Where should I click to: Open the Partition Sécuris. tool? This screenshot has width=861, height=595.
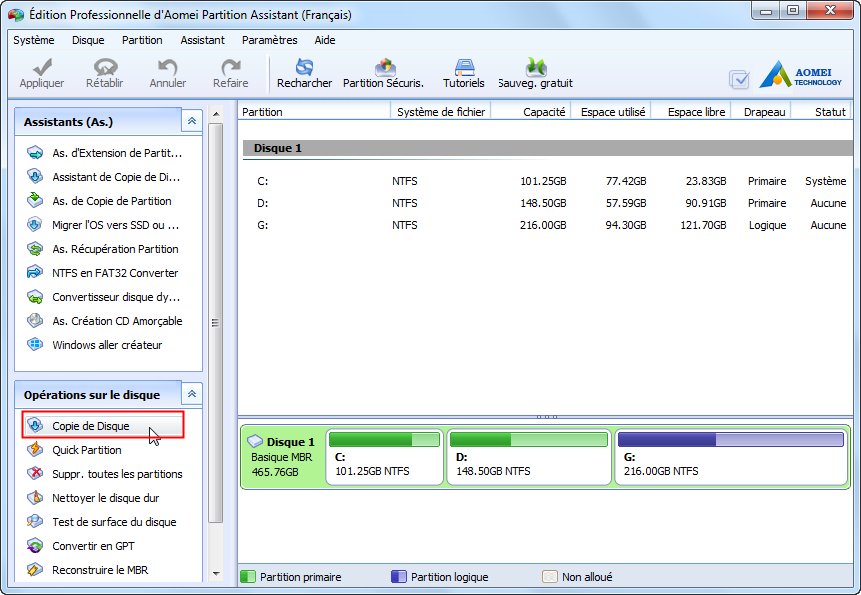(383, 74)
